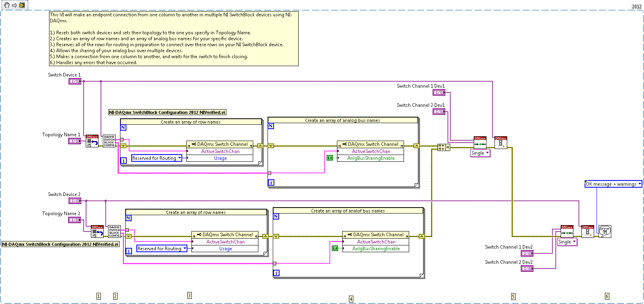Click the 'Create an array of analof bus names' label
Viewport: 644px width, 304px height.
348,211
